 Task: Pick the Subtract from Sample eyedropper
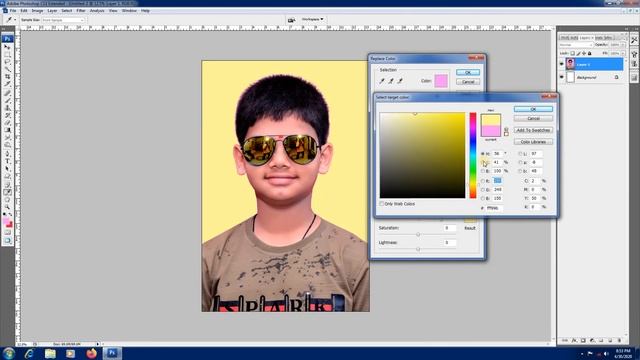(x=400, y=81)
